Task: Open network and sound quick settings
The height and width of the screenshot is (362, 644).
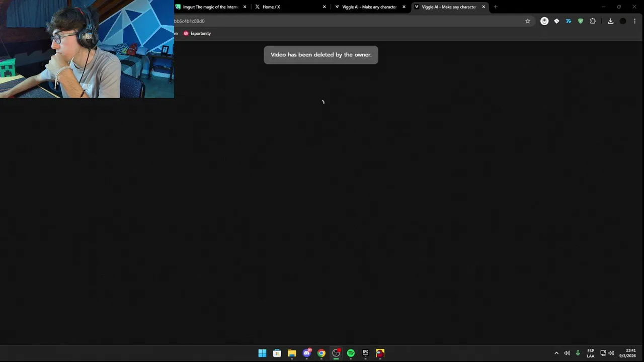Action: coord(607,353)
